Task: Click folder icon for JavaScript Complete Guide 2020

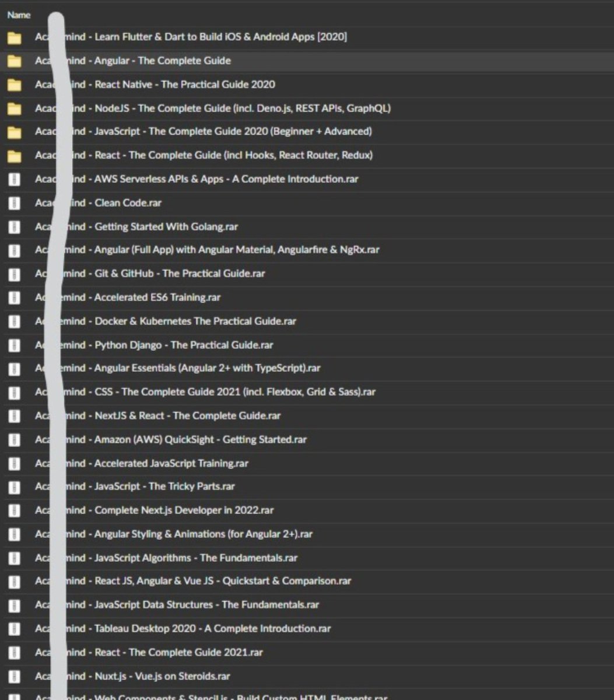Action: (x=15, y=133)
